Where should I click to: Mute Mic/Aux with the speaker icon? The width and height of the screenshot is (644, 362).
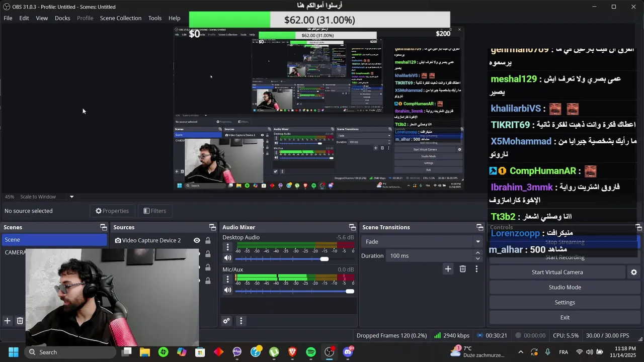(x=227, y=290)
